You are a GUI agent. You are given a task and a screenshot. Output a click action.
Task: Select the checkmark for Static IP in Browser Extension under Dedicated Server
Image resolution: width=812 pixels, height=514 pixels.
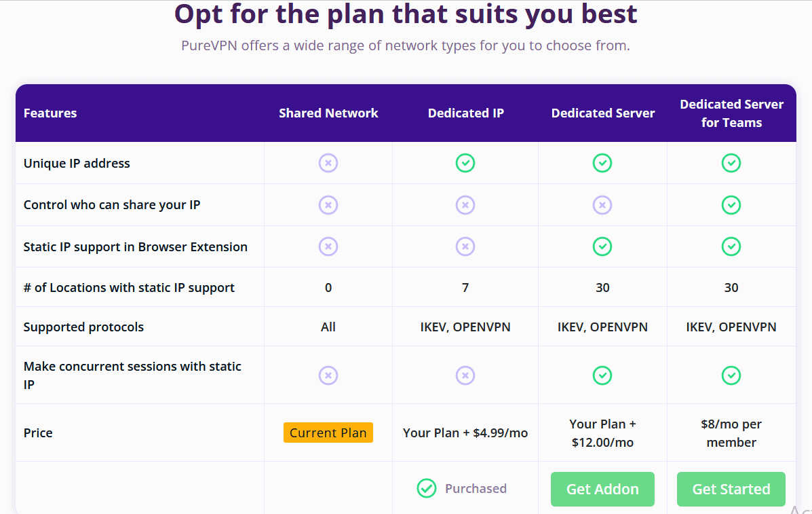(x=602, y=246)
